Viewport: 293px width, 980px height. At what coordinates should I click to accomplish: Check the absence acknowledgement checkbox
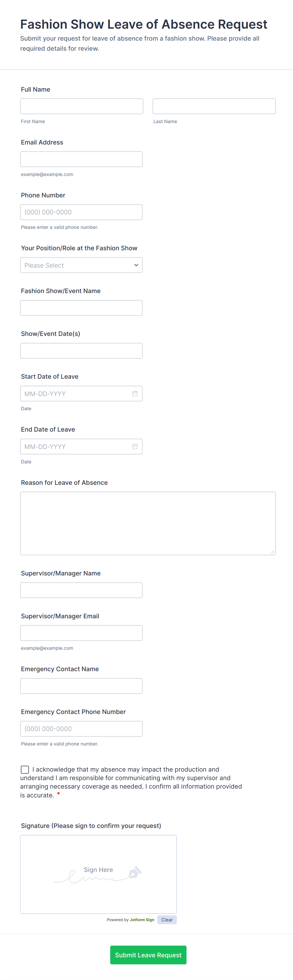pos(25,769)
